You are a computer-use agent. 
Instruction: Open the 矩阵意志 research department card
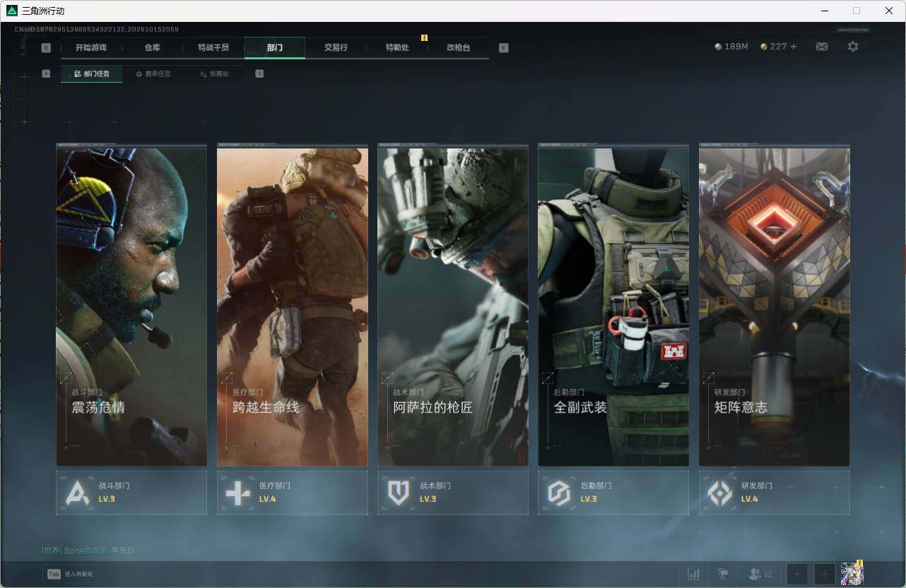[x=775, y=306]
